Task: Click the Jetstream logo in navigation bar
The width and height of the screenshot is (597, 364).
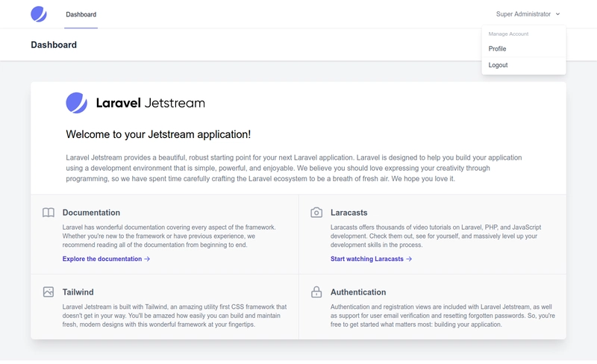Action: pos(38,14)
